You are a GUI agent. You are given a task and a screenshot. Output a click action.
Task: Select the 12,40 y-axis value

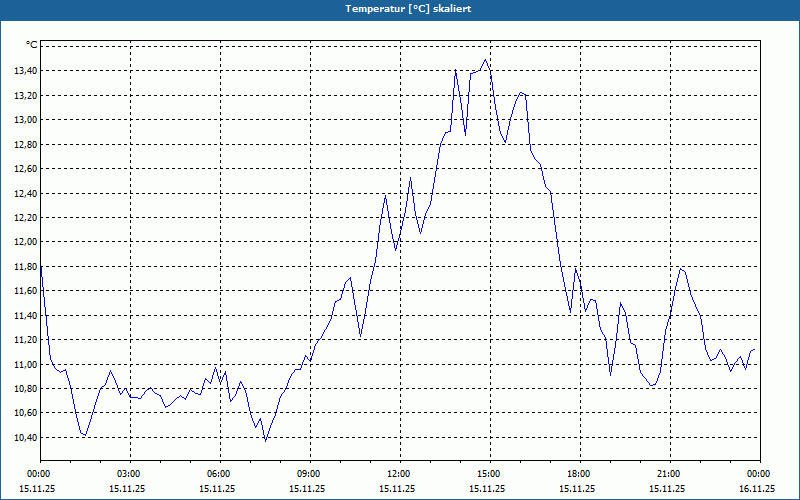point(25,193)
